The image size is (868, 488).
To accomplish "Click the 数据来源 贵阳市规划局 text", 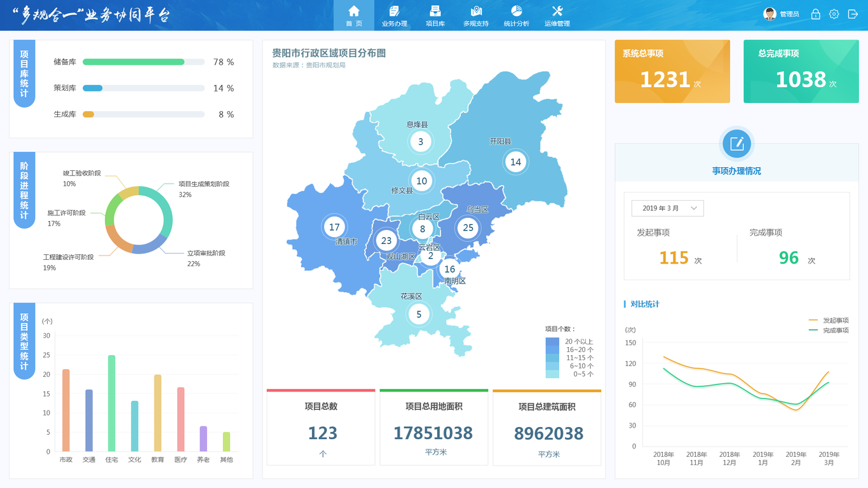I will (309, 65).
